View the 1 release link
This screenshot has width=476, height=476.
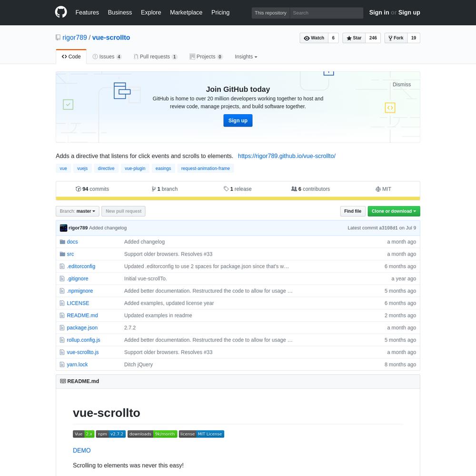[238, 189]
